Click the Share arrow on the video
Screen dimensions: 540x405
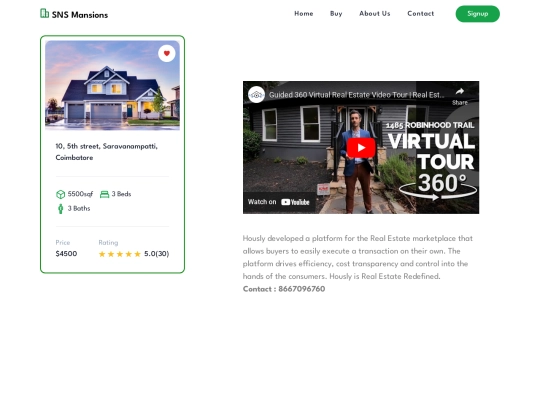[x=460, y=91]
